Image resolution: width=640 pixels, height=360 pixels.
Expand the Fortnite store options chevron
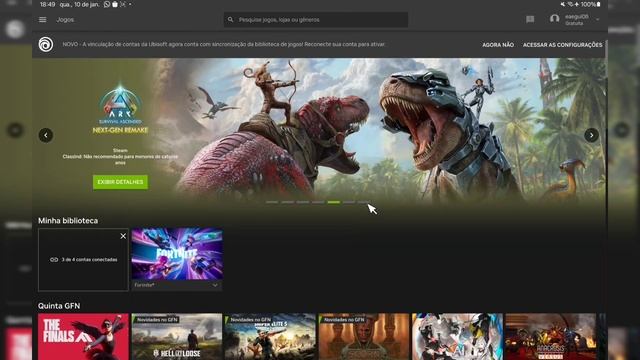(x=215, y=285)
